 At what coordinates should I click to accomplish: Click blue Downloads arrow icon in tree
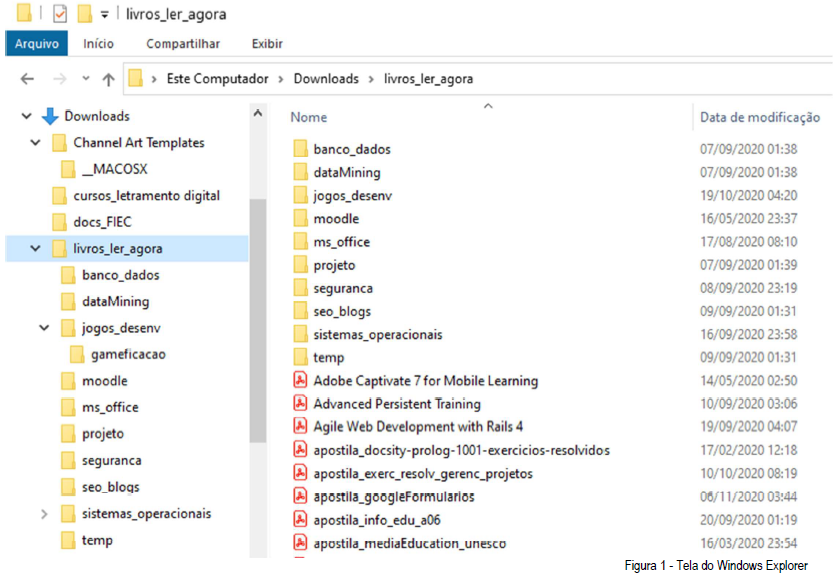[x=50, y=116]
